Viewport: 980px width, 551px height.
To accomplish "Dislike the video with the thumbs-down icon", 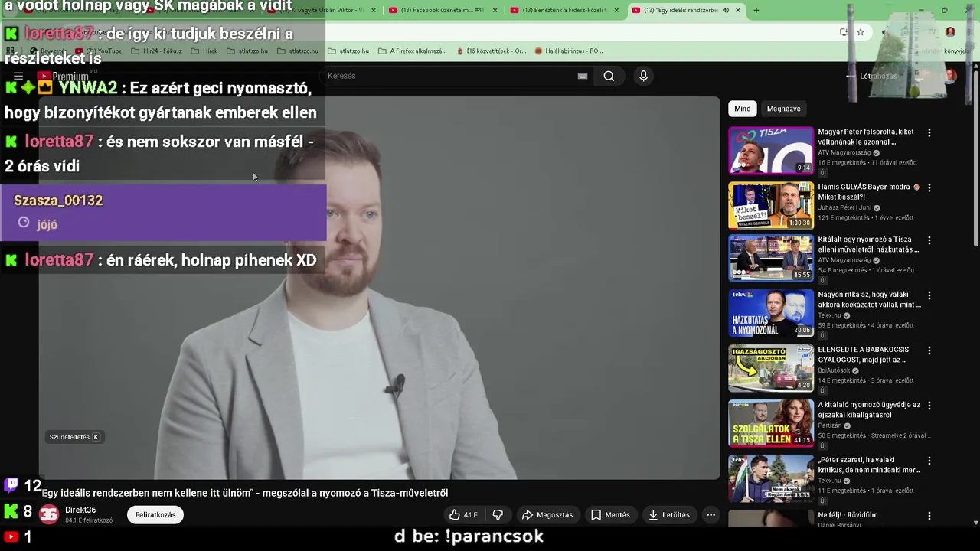I will [498, 515].
